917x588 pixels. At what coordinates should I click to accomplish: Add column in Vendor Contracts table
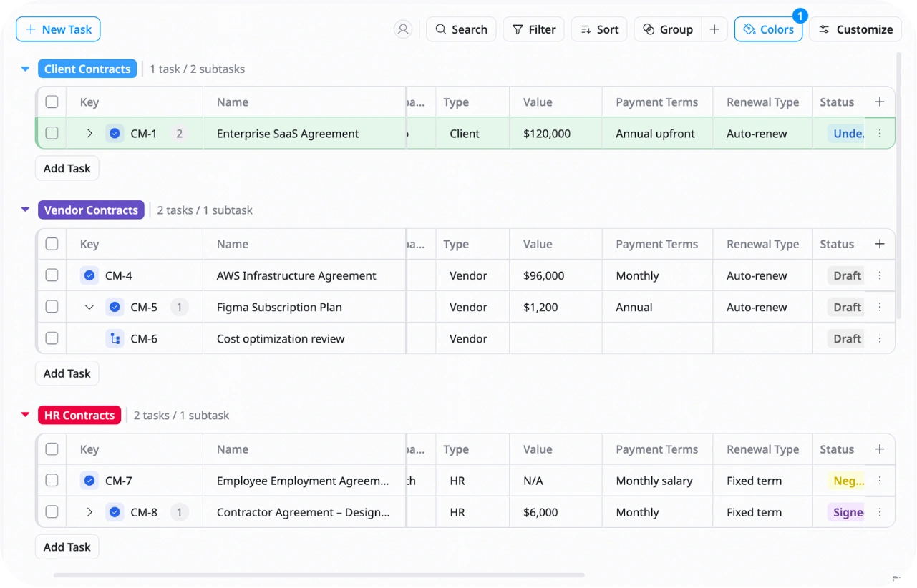point(880,244)
